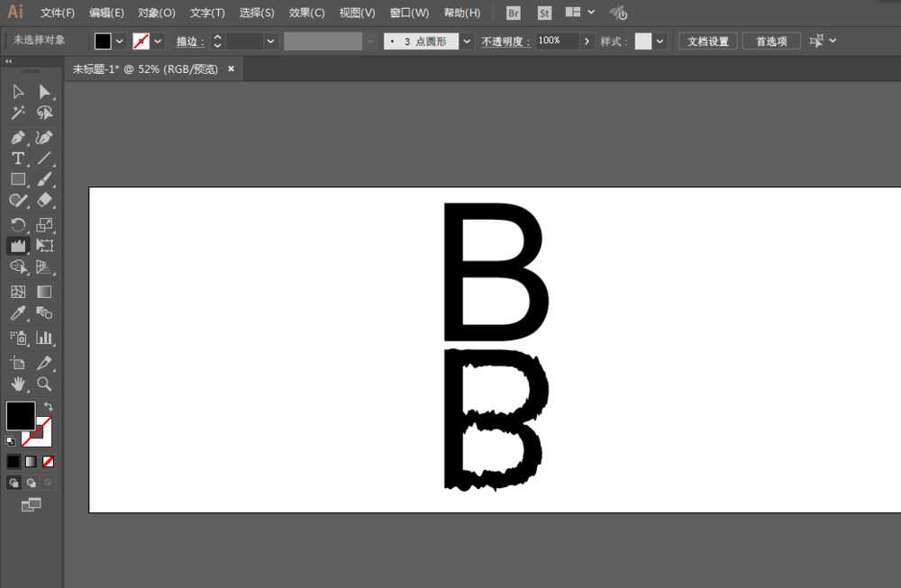This screenshot has width=901, height=588.
Task: Activate the Column Graph tool
Action: point(44,338)
